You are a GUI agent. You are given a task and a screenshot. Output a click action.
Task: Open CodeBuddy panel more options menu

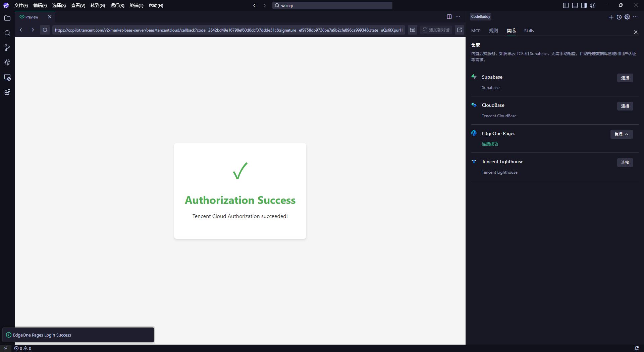tap(635, 17)
